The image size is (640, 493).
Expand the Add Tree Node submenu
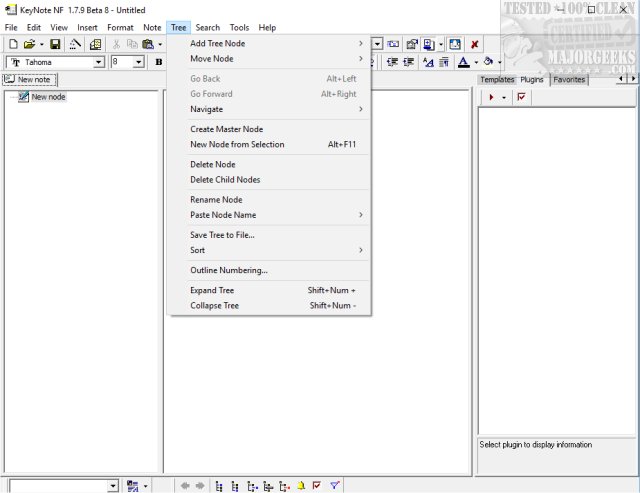click(x=269, y=43)
